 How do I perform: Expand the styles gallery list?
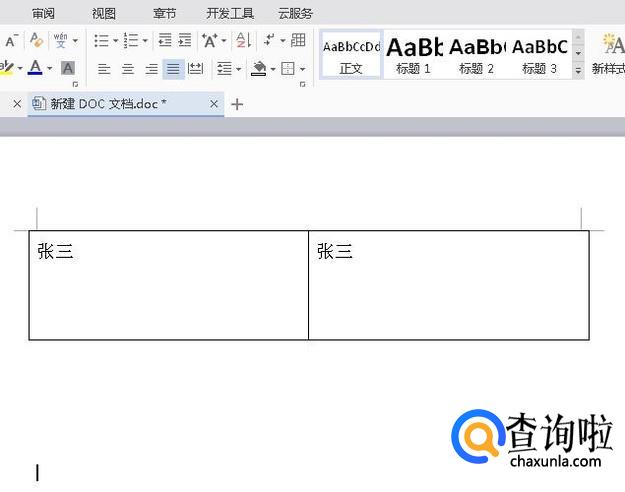pyautogui.click(x=578, y=71)
